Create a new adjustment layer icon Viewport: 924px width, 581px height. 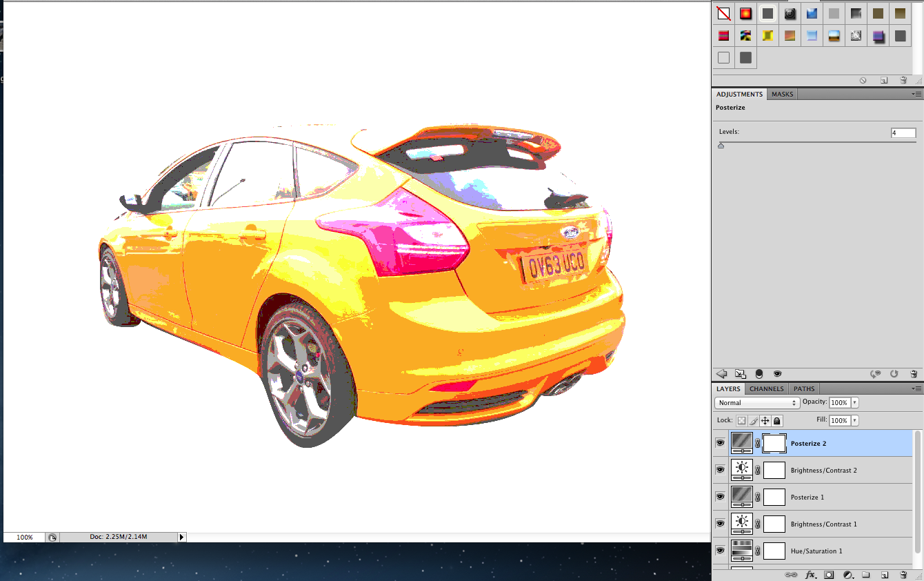pos(847,574)
